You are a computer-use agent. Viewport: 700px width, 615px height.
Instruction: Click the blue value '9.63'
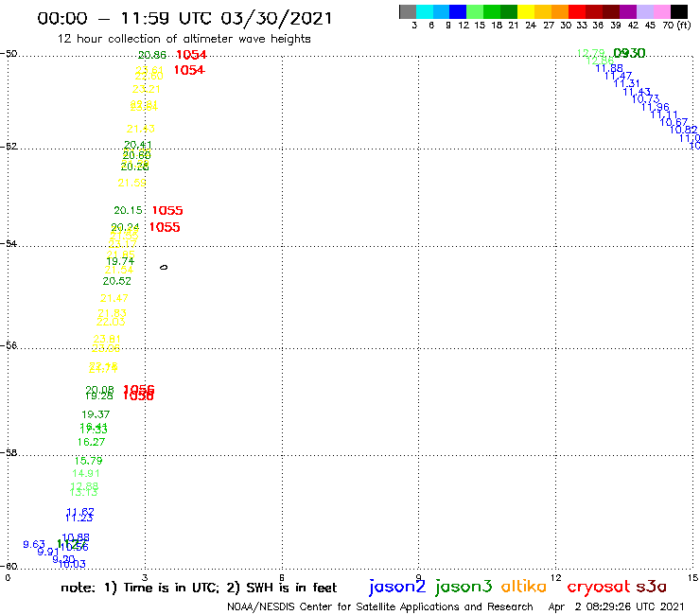34,544
